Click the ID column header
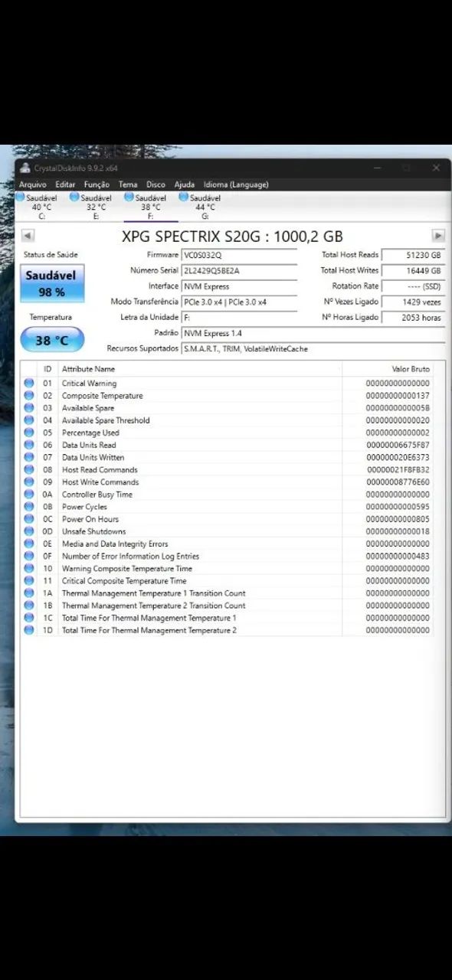 (47, 369)
